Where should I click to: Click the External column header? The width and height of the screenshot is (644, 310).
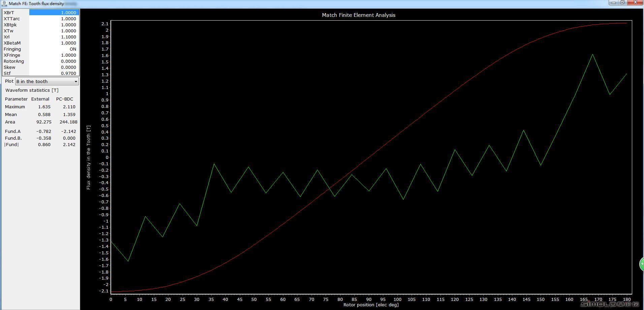40,99
